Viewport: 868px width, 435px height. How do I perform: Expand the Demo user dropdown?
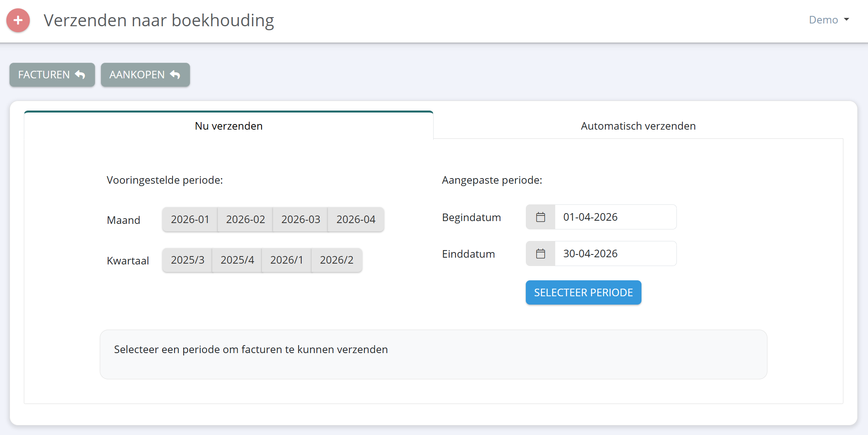click(x=829, y=20)
